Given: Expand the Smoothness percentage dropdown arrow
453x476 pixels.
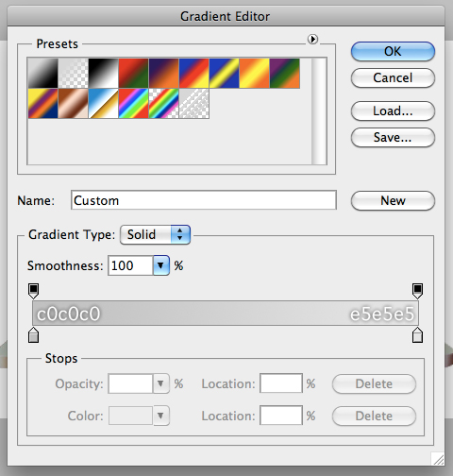Looking at the screenshot, I should pos(161,265).
